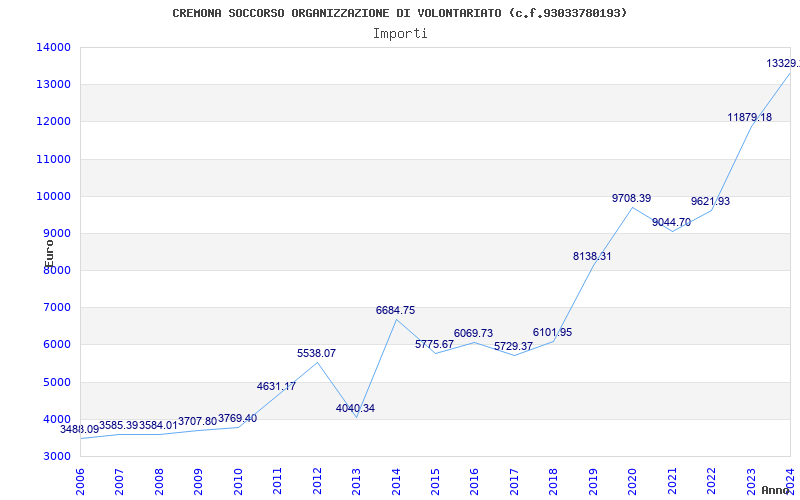Image resolution: width=800 pixels, height=500 pixels.
Task: Click the 7000 y-axis value
Action: [x=56, y=308]
